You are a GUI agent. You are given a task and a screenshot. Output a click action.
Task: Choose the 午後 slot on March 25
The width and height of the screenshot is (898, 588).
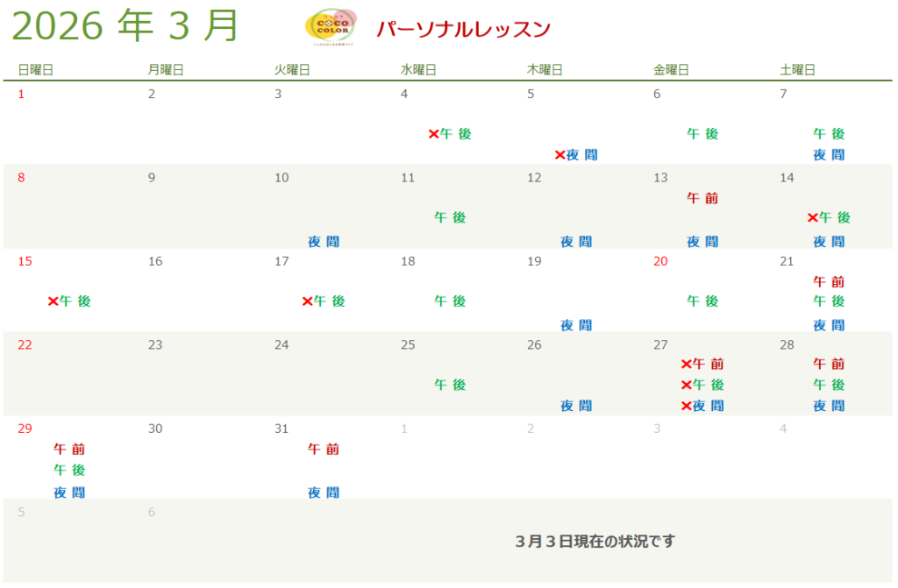click(450, 385)
